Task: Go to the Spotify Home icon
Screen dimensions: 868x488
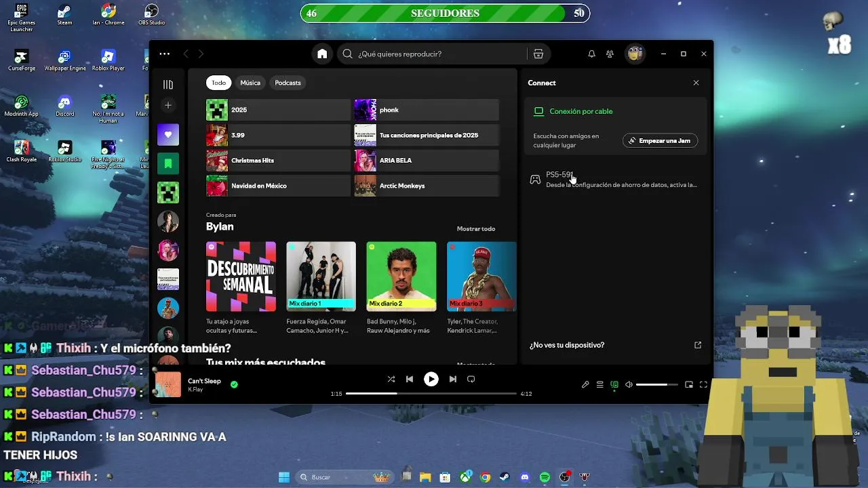Action: tap(322, 54)
